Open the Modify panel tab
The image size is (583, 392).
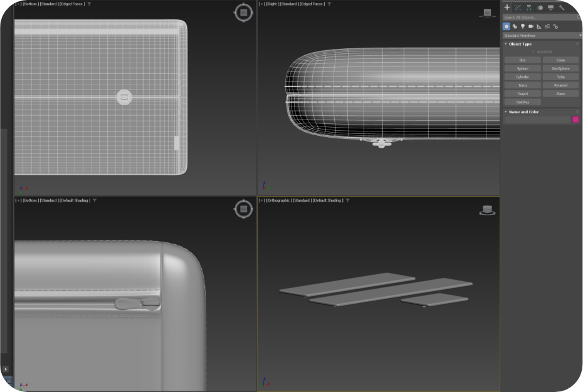coord(518,8)
